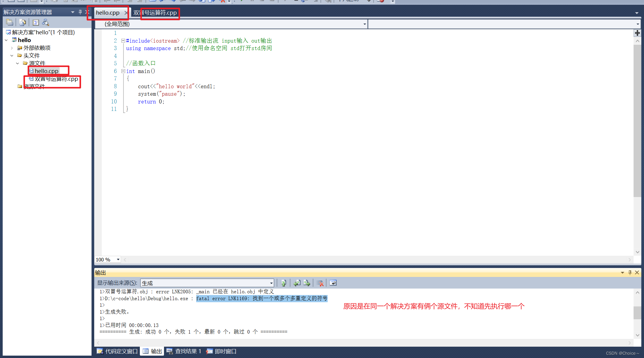The image size is (644, 358).
Task: Click the View Code icon in Solution Explorer
Action: [36, 22]
